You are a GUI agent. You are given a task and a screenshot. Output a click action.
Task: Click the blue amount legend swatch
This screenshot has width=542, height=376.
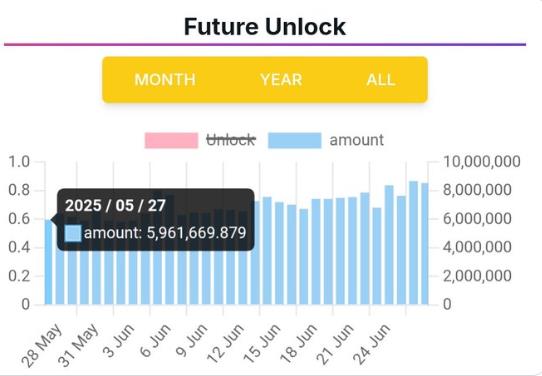pyautogui.click(x=295, y=140)
